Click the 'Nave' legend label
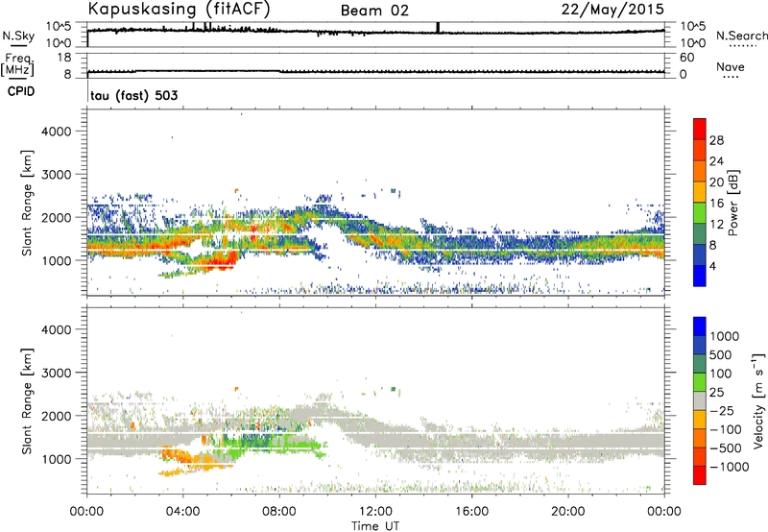Screen dimensions: 768x532 731,66
